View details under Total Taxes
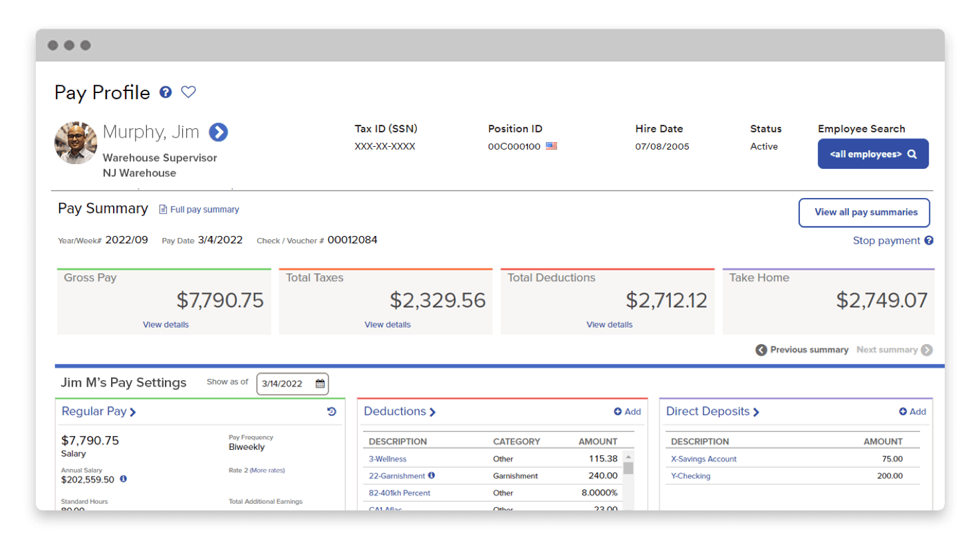 click(x=388, y=324)
